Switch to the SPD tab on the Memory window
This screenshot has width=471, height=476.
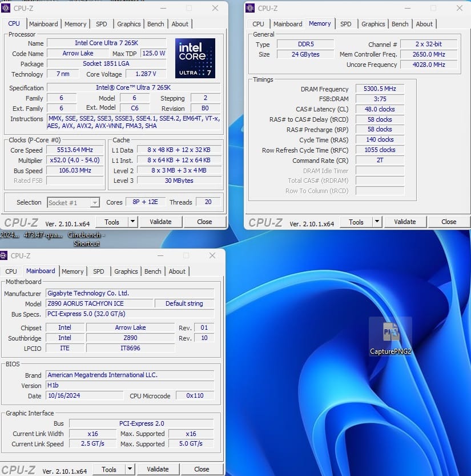point(345,24)
